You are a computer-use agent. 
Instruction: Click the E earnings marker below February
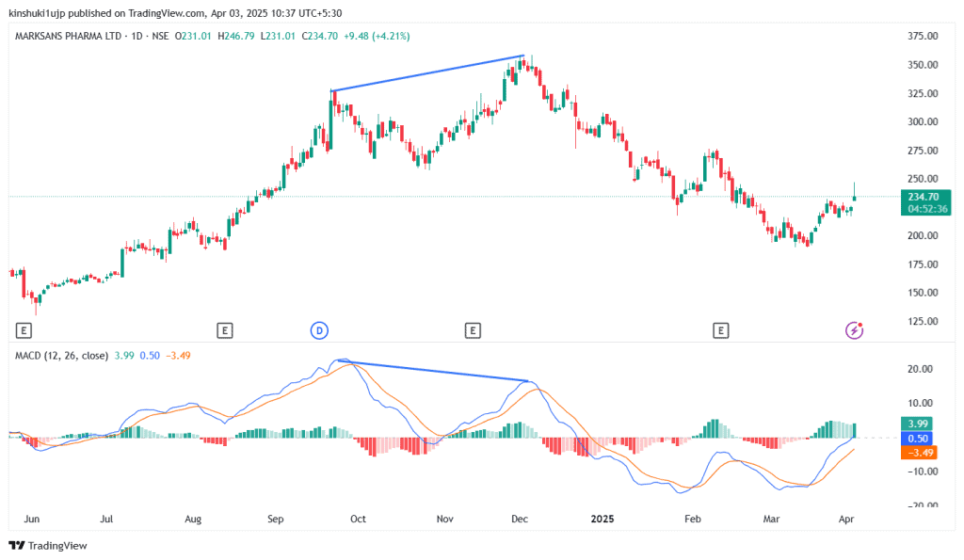point(721,330)
